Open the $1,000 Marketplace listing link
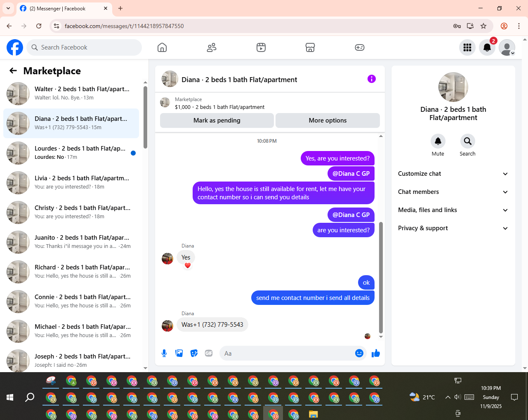The image size is (528, 420). 219,107
